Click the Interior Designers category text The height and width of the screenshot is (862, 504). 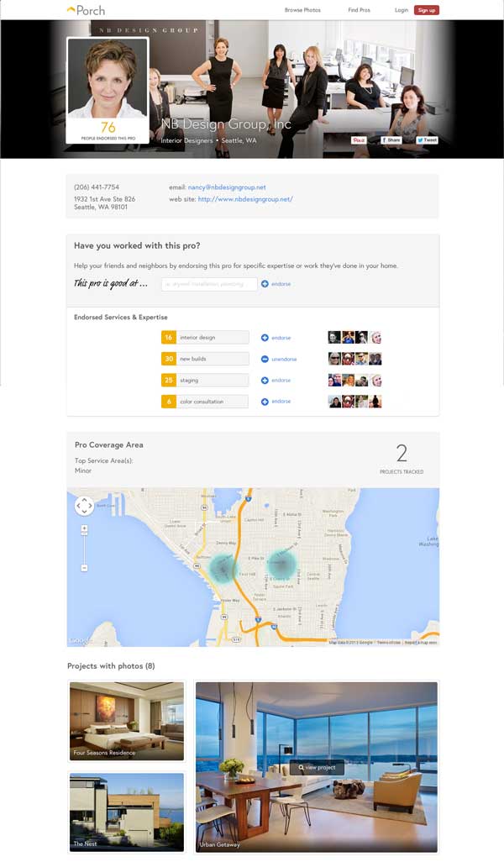pos(186,140)
